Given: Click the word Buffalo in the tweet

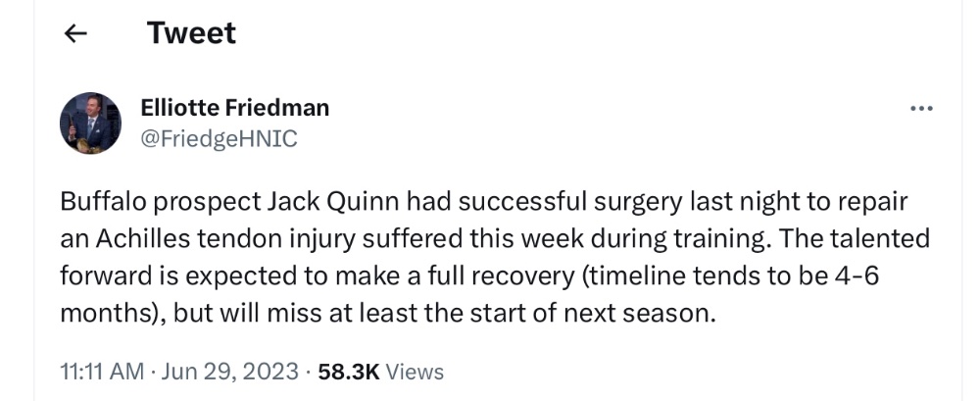Looking at the screenshot, I should pos(104,202).
